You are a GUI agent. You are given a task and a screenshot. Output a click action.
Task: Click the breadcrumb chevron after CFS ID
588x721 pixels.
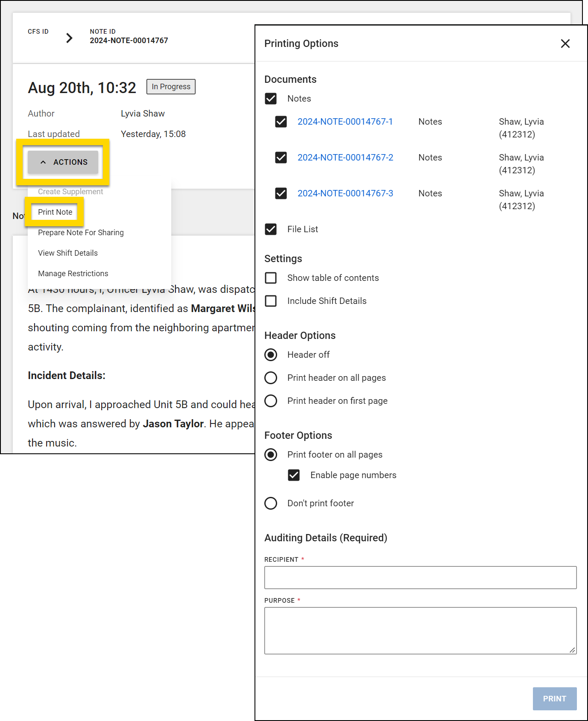click(x=69, y=38)
